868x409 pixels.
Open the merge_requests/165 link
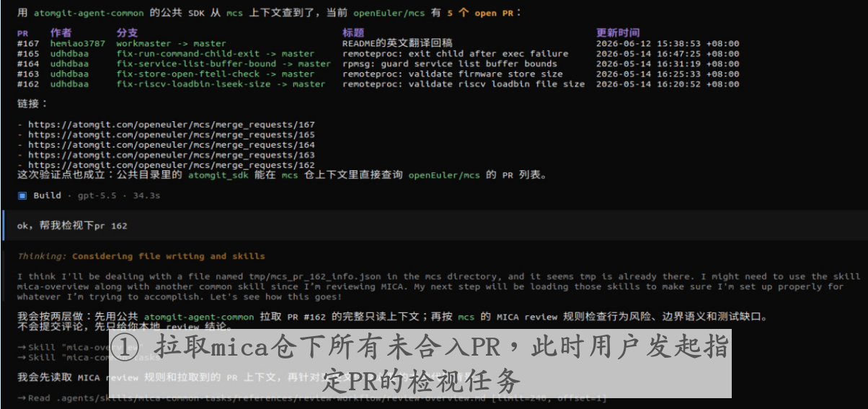click(172, 134)
